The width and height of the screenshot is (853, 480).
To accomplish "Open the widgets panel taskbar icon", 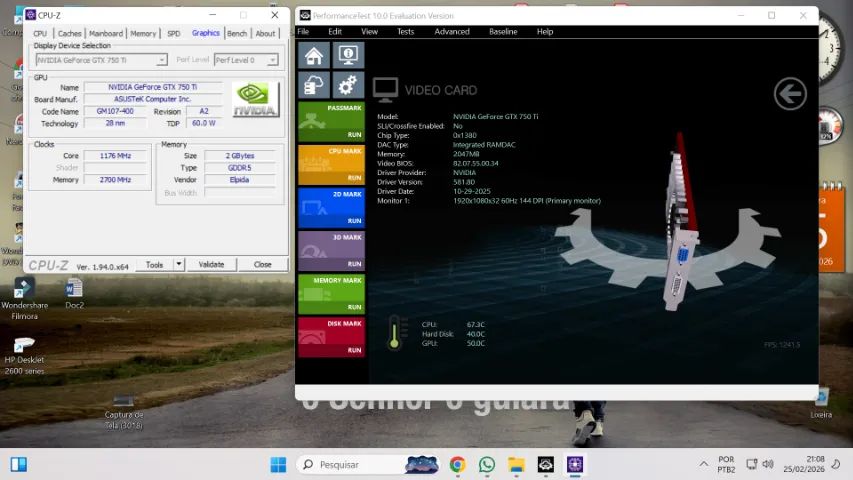I will tap(18, 465).
